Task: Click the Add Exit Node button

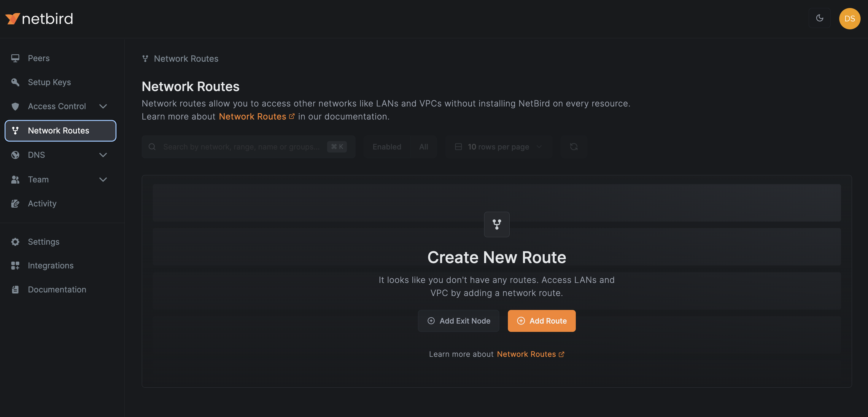Action: pyautogui.click(x=458, y=321)
